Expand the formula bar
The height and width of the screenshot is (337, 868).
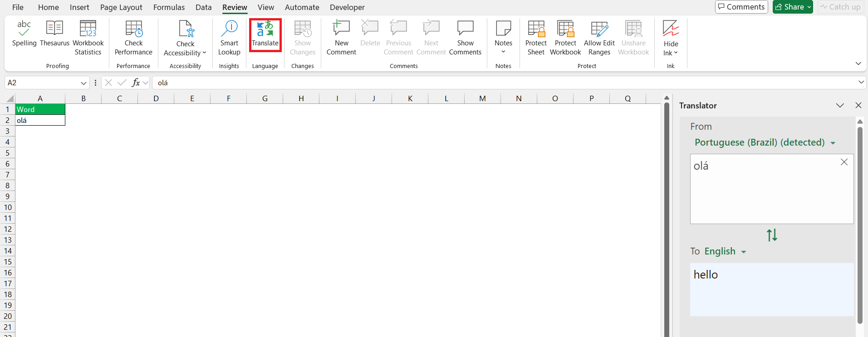click(861, 83)
